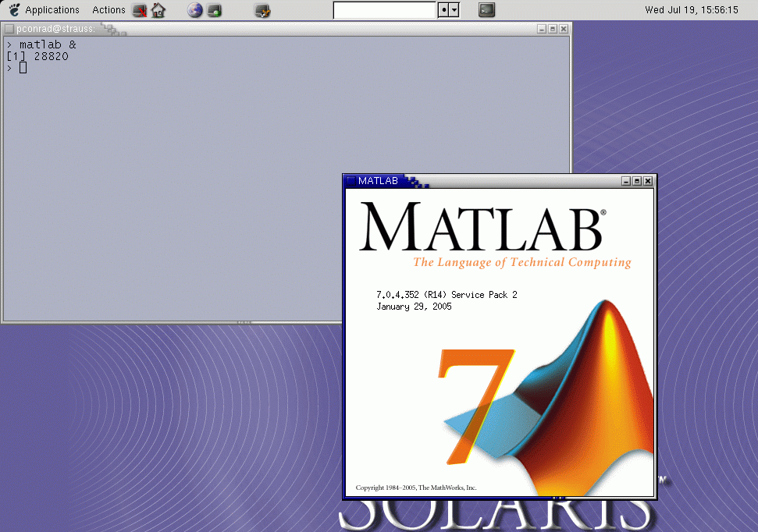758x532 pixels.
Task: Click the 'January 29, 2005' date text
Action: click(x=414, y=307)
